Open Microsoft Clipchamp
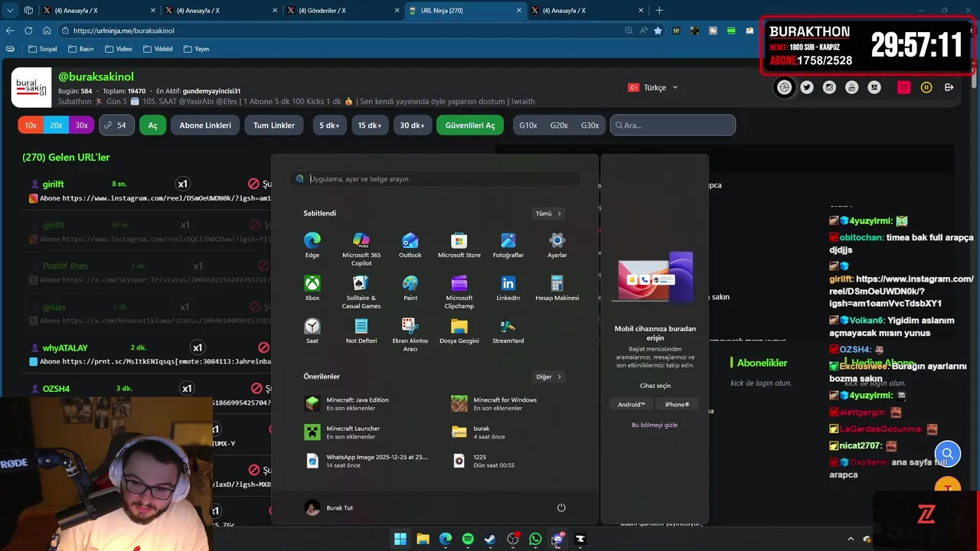This screenshot has height=551, width=980. pyautogui.click(x=459, y=292)
